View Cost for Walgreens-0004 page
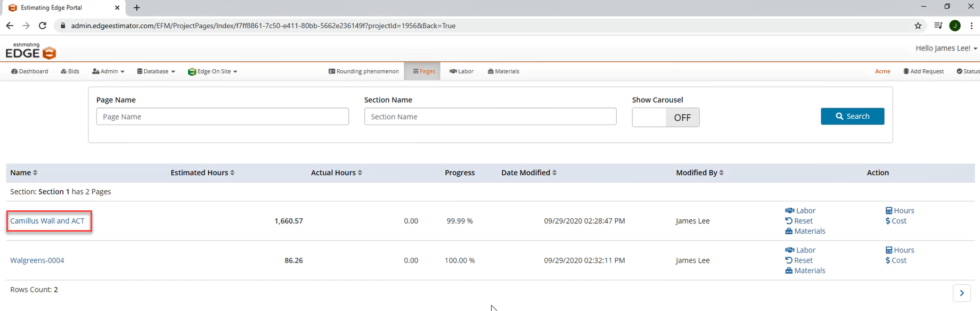 point(896,260)
